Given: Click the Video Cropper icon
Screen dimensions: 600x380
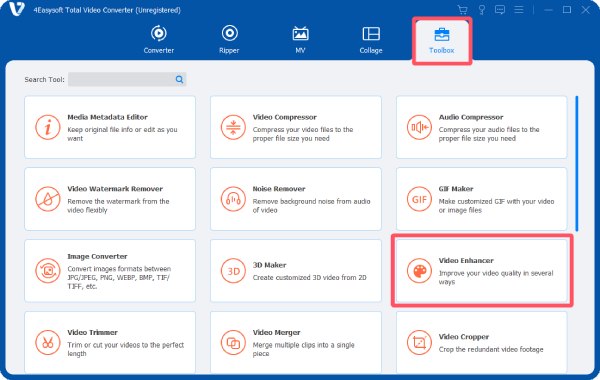Looking at the screenshot, I should (x=419, y=342).
